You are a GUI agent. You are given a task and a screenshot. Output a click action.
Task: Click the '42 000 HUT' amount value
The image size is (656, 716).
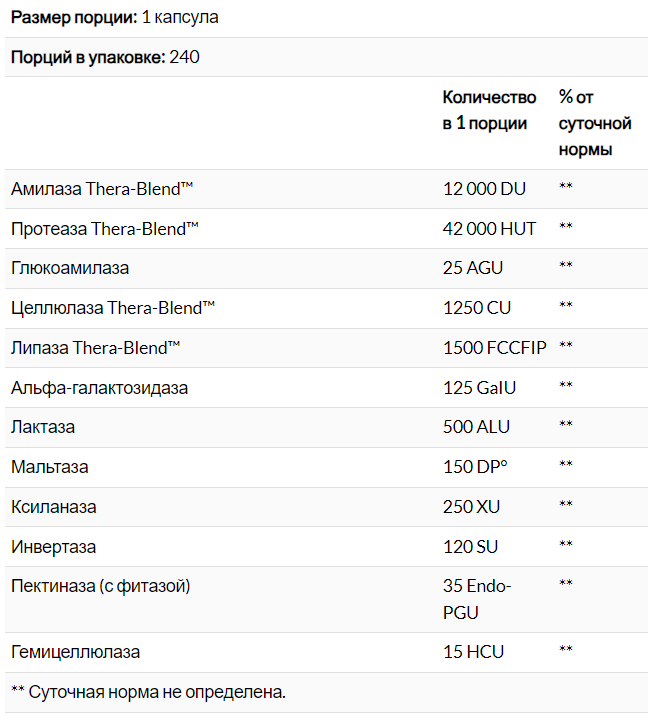click(489, 228)
